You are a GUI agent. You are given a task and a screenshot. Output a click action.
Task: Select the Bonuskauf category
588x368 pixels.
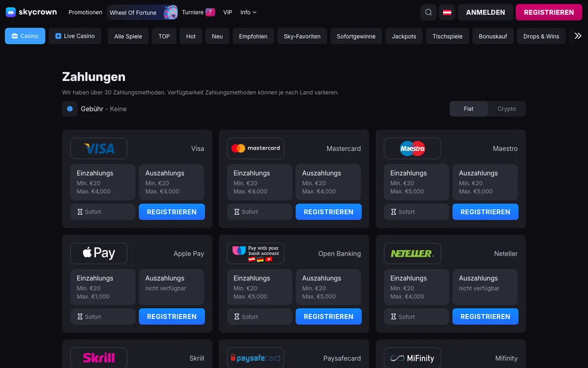(493, 36)
